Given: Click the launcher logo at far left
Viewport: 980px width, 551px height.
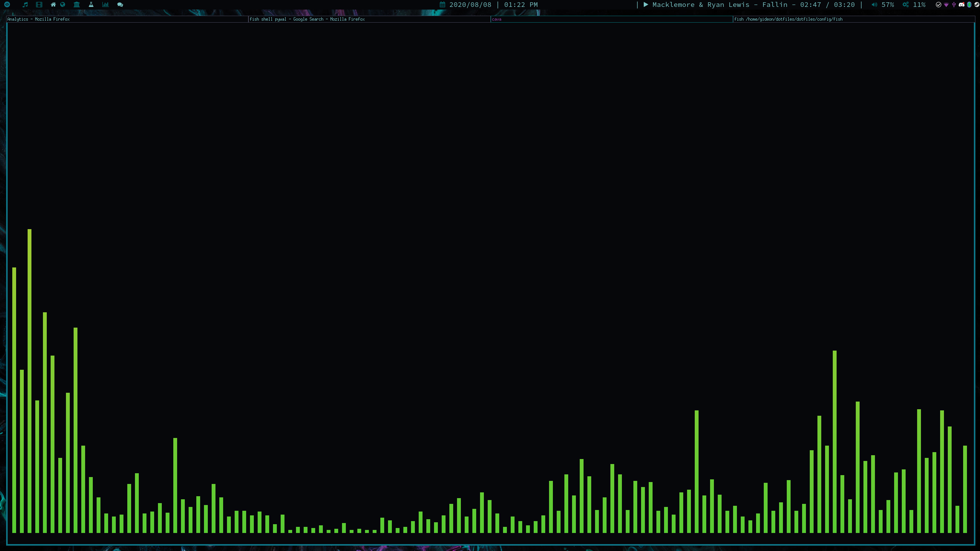Looking at the screenshot, I should point(7,5).
